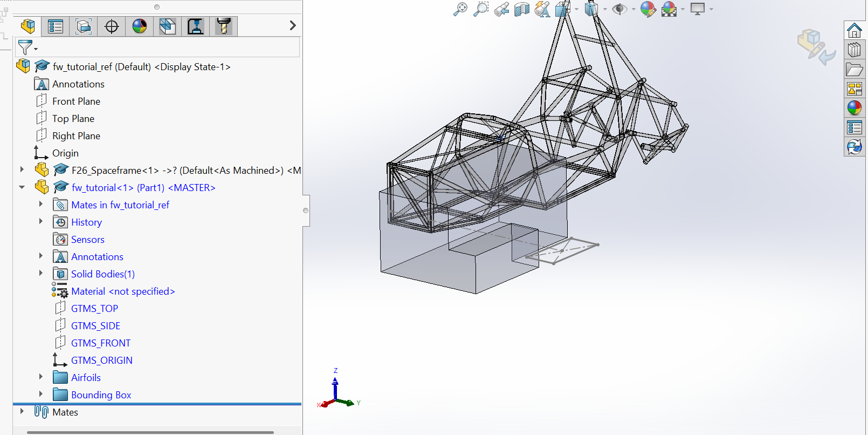Click the feature tree horizontal scrollbar
Image resolution: width=868 pixels, height=435 pixels.
tap(150, 432)
